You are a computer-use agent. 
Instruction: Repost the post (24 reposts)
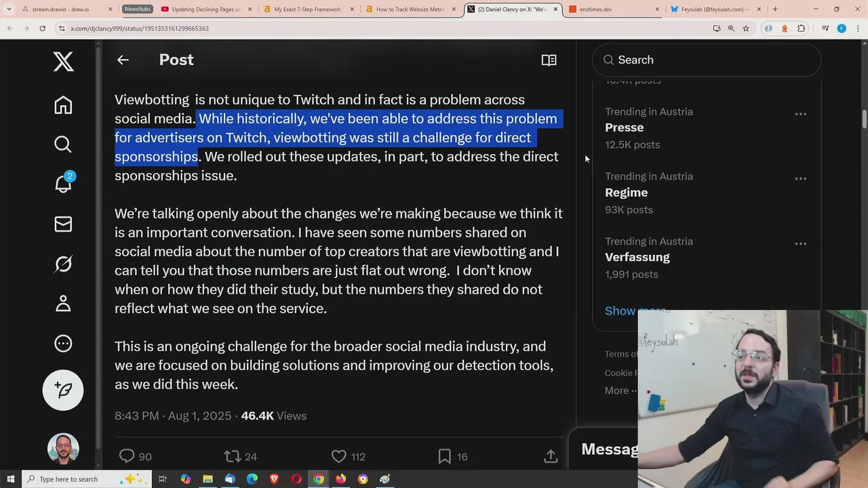tap(241, 456)
